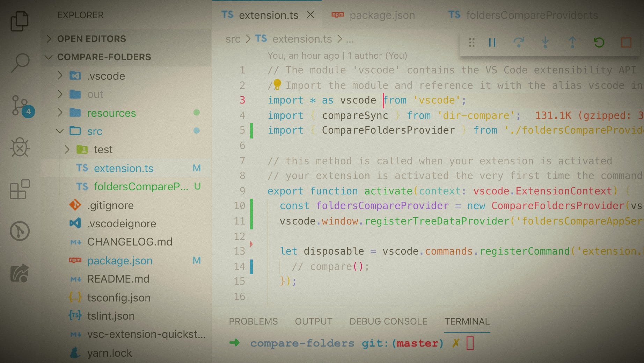Open the PROBLEMS panel tab
This screenshot has height=363, width=644.
pyautogui.click(x=253, y=321)
